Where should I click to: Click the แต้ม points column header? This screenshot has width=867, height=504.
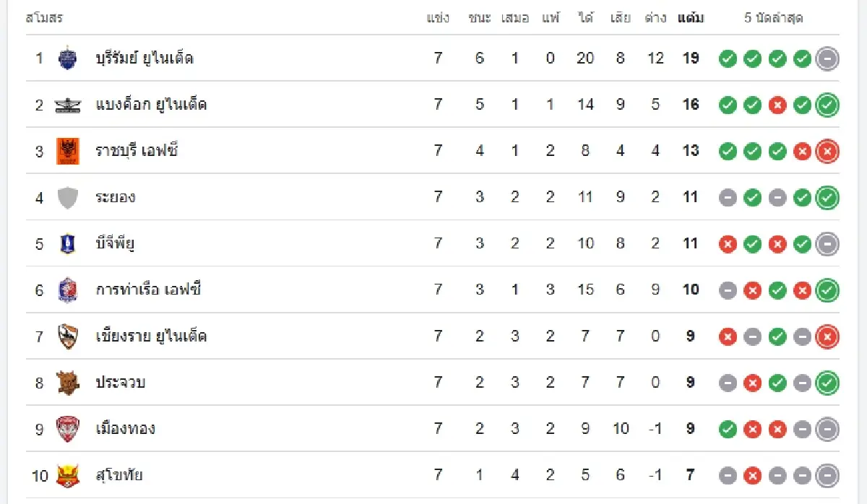tap(691, 18)
